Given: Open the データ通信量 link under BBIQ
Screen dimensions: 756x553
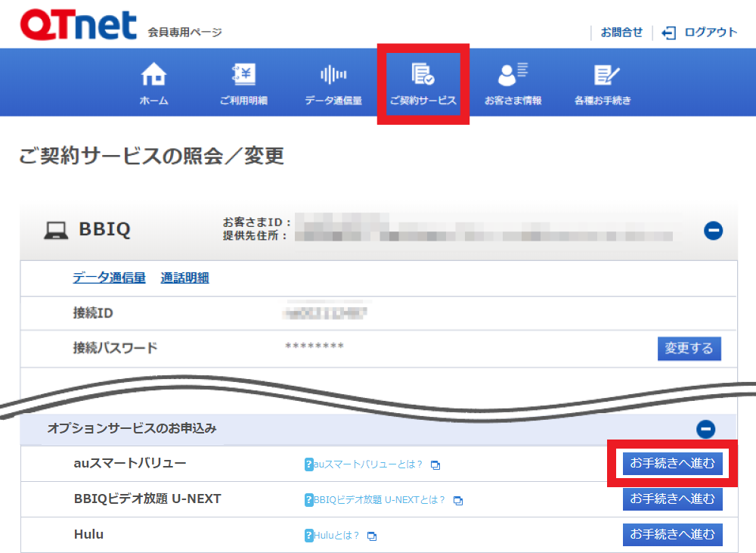Looking at the screenshot, I should 109,278.
